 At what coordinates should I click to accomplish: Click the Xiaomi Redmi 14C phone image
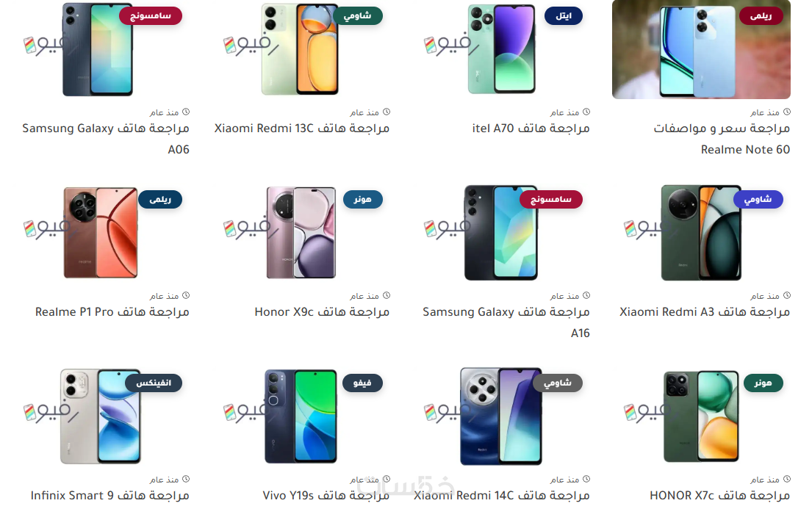click(500, 416)
